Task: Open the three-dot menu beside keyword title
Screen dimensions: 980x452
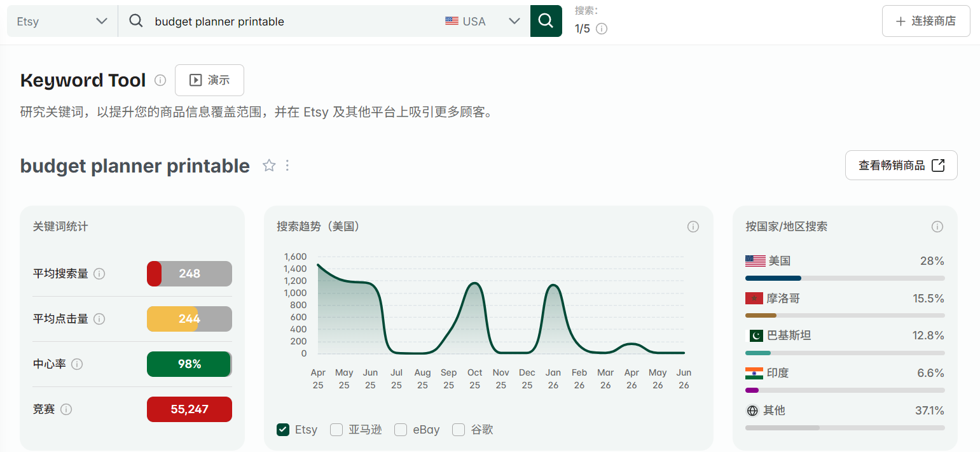Action: [x=287, y=166]
